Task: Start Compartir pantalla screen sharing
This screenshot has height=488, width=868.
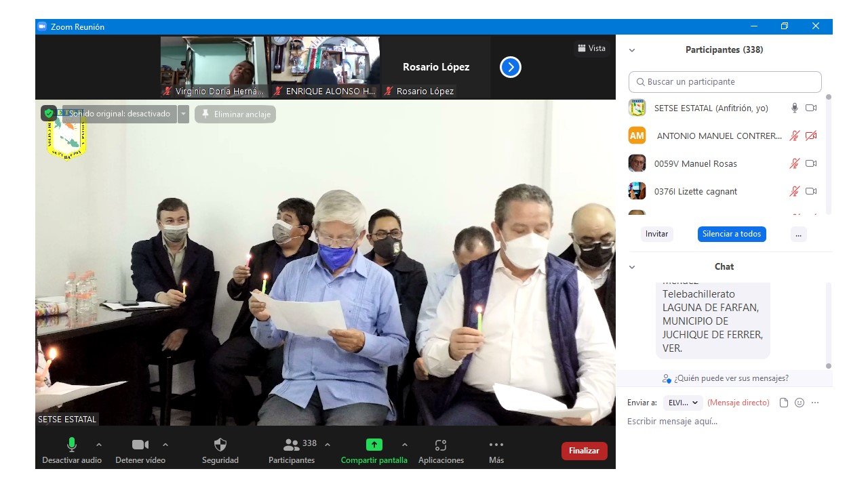Action: pyautogui.click(x=374, y=451)
